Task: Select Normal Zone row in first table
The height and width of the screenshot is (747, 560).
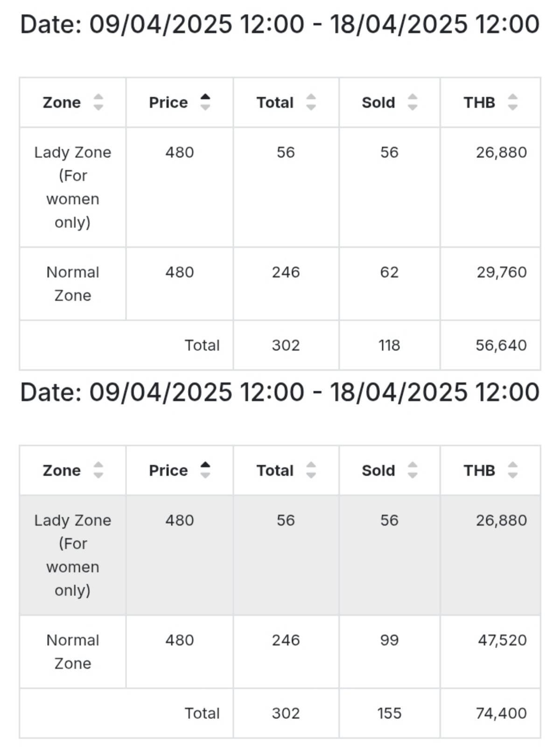Action: pos(280,284)
